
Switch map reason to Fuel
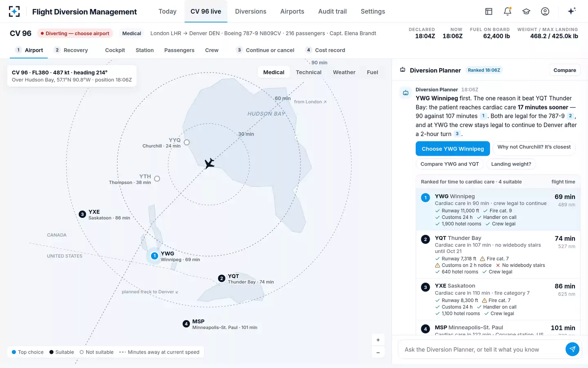click(372, 72)
